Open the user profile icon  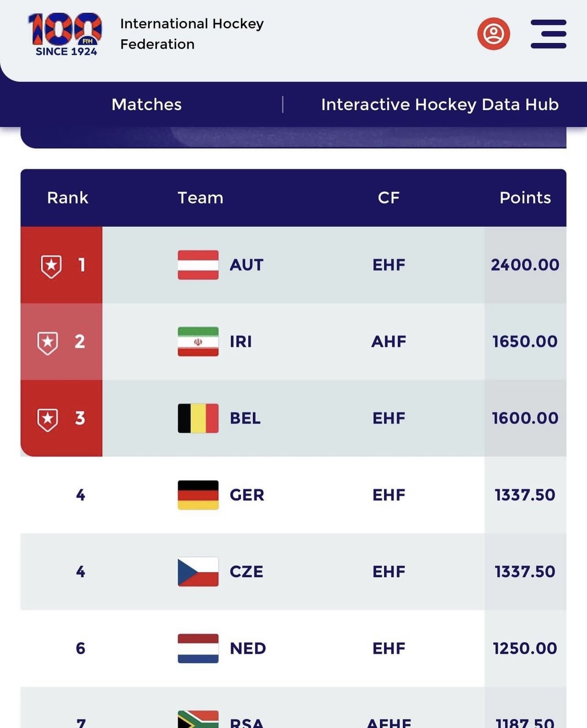(x=493, y=34)
